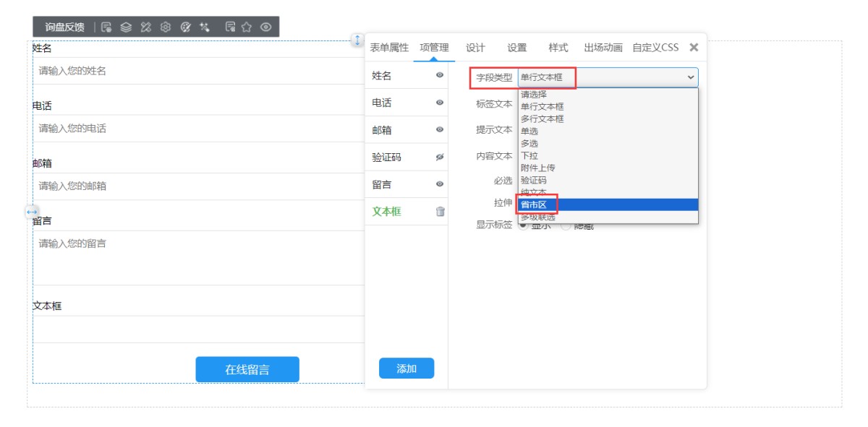868x427 pixels.
Task: Click the layers stack icon in toolbar
Action: click(126, 27)
